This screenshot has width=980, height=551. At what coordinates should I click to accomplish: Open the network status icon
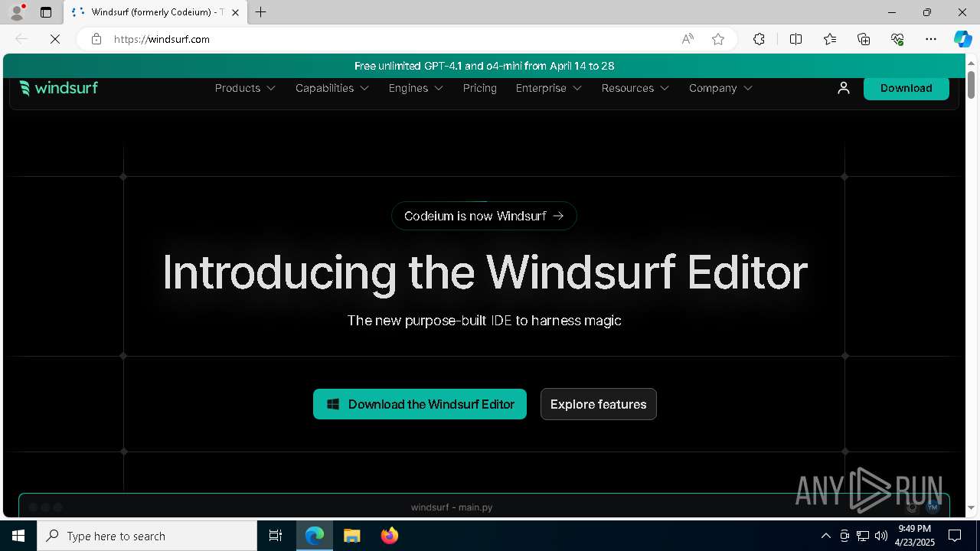(x=863, y=536)
